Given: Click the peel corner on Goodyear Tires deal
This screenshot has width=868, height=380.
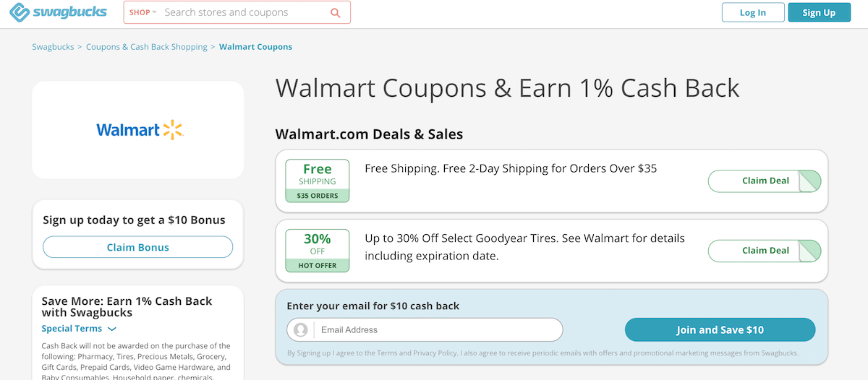Looking at the screenshot, I should (809, 251).
